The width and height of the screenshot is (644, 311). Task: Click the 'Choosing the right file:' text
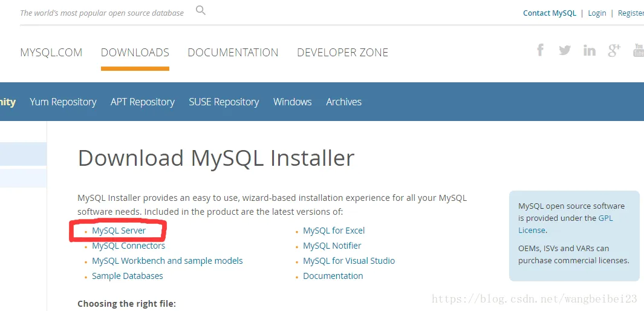coord(126,304)
